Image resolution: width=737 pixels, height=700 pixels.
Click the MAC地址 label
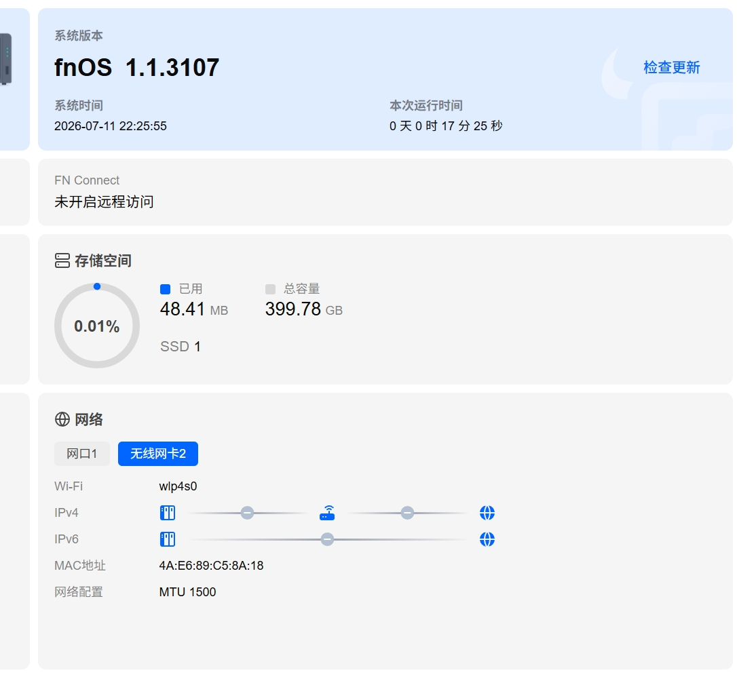tap(80, 566)
